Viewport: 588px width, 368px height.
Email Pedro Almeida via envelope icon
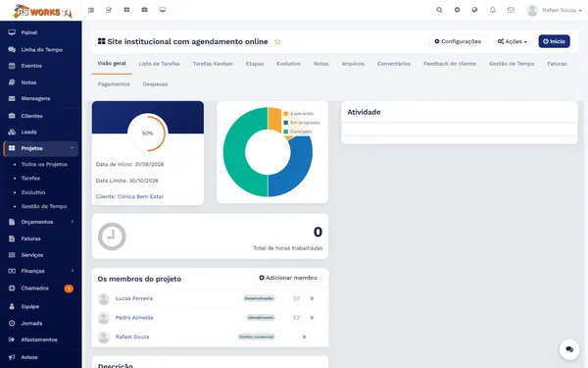296,318
